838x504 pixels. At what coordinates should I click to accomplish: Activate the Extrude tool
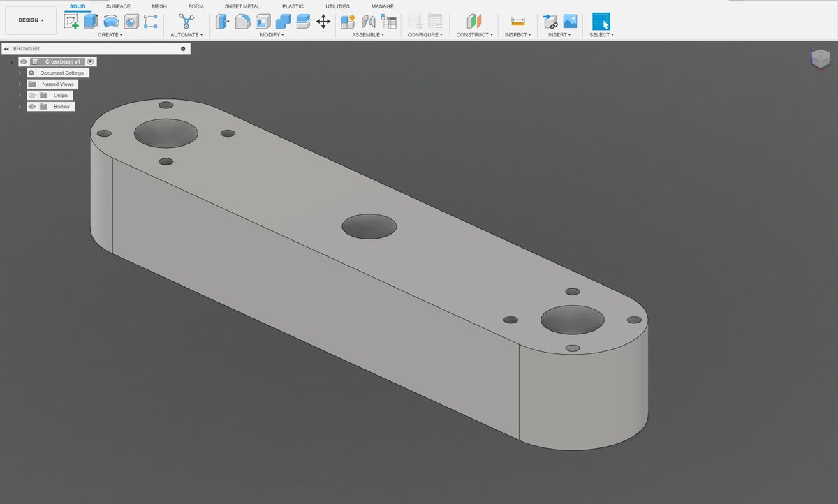coord(89,21)
